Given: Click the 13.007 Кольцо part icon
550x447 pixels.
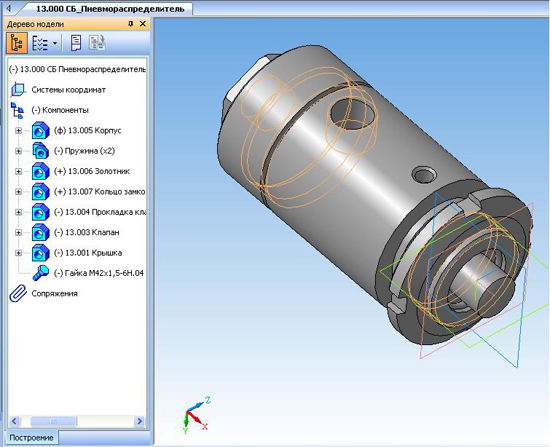Looking at the screenshot, I should (40, 192).
